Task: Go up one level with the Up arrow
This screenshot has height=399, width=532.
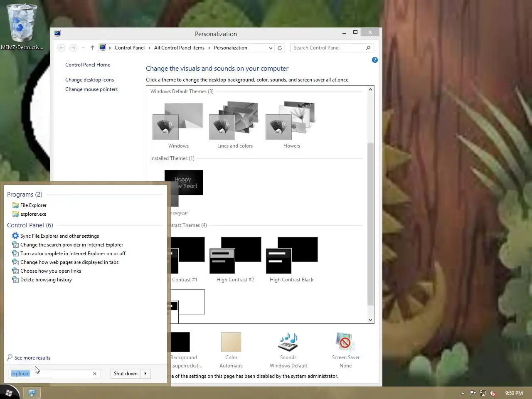Action: click(x=92, y=48)
